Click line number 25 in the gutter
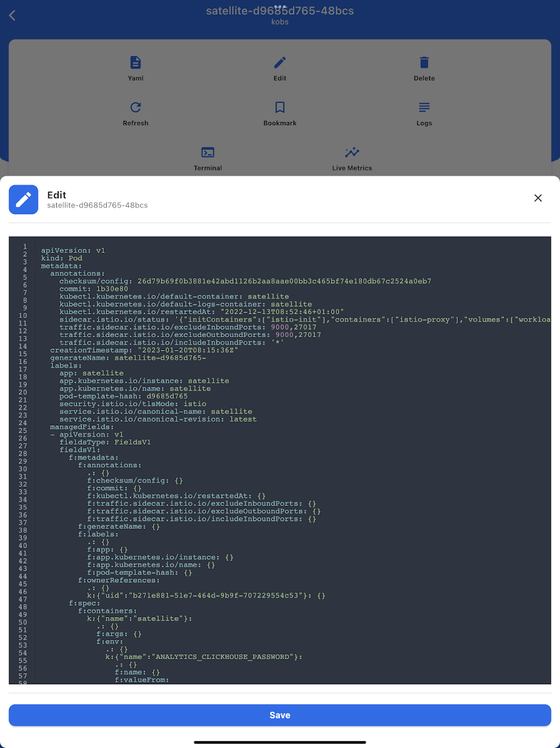Viewport: 560px width, 748px height. click(x=23, y=431)
